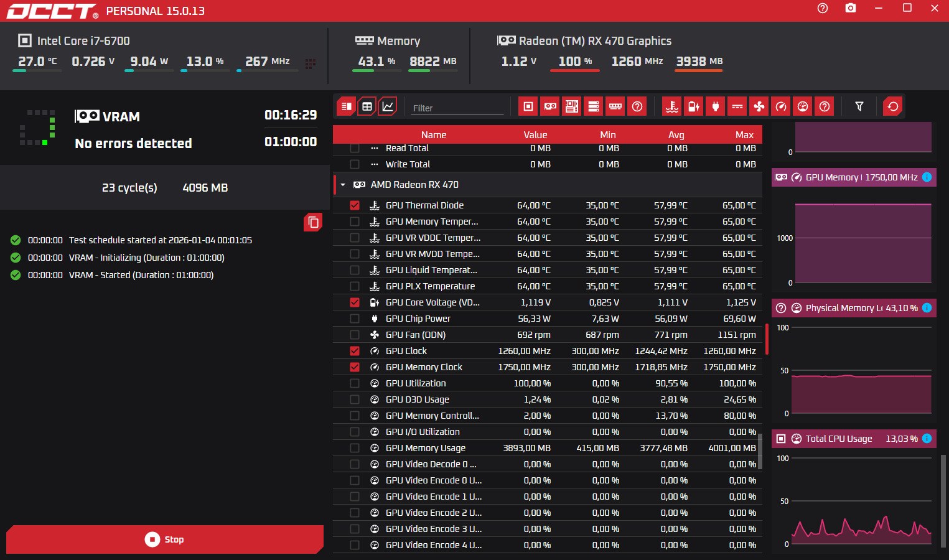Sort by the Value column header
The width and height of the screenshot is (949, 560).
(x=535, y=135)
